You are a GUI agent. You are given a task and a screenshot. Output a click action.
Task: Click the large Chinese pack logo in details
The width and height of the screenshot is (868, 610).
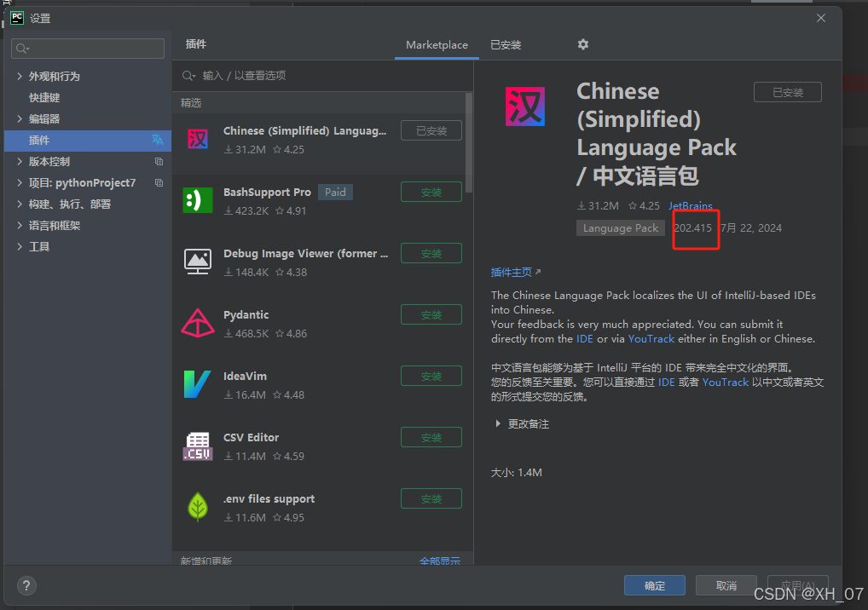click(525, 106)
